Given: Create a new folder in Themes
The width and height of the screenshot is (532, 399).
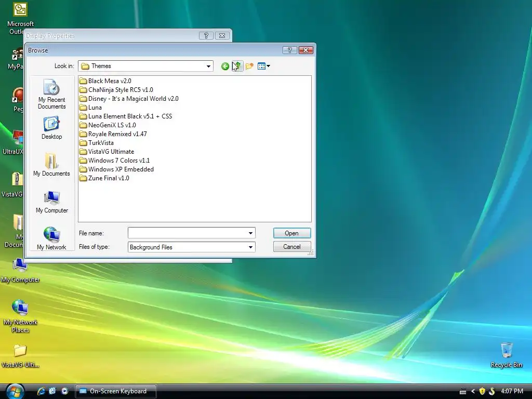Looking at the screenshot, I should (x=249, y=66).
